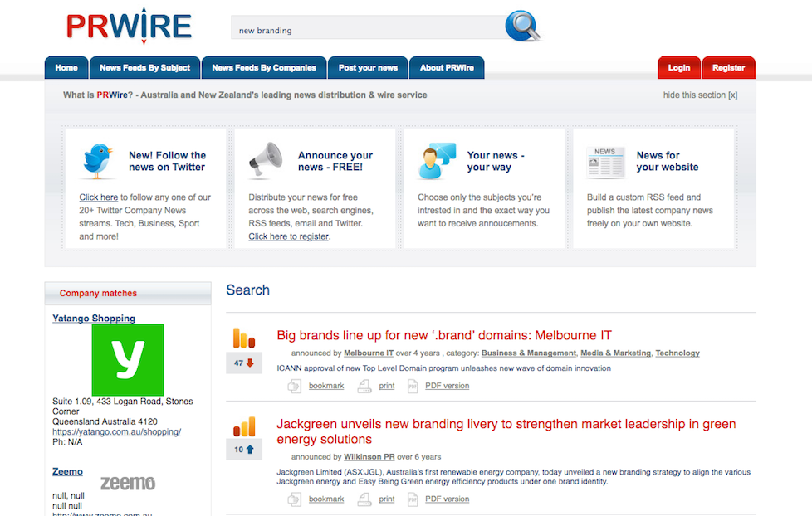This screenshot has height=516, width=812.
Task: Click the Jackgreen Limited (ASX:JGL) summary text
Action: click(513, 477)
